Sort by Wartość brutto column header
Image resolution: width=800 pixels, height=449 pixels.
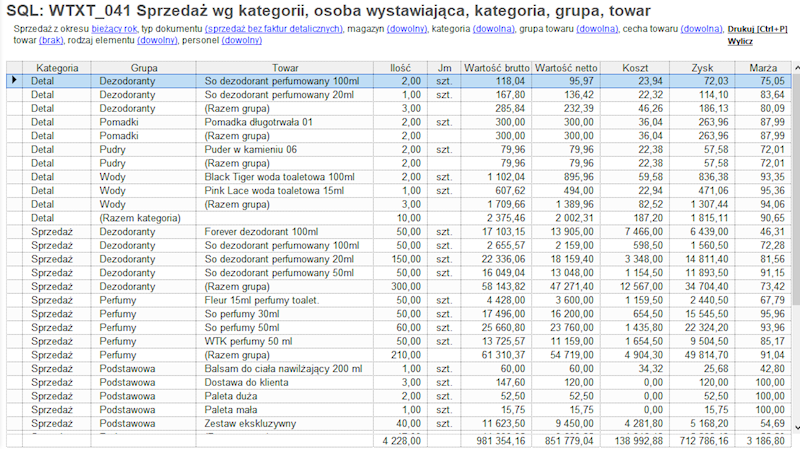(496, 68)
